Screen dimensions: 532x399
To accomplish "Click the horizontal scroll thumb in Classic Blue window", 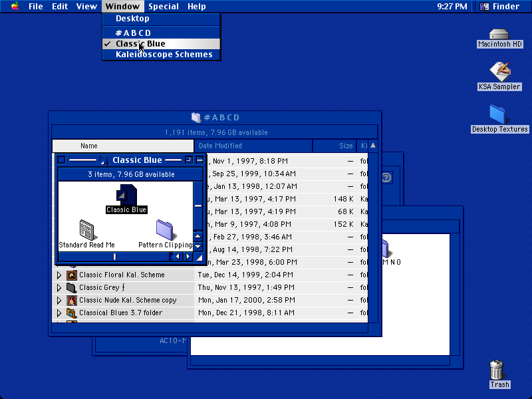I will coord(114,257).
